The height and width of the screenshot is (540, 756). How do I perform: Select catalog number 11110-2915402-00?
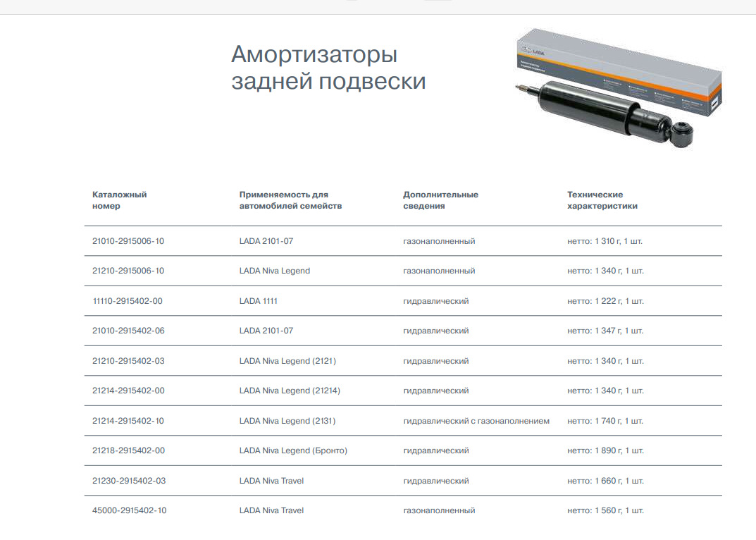pos(128,301)
